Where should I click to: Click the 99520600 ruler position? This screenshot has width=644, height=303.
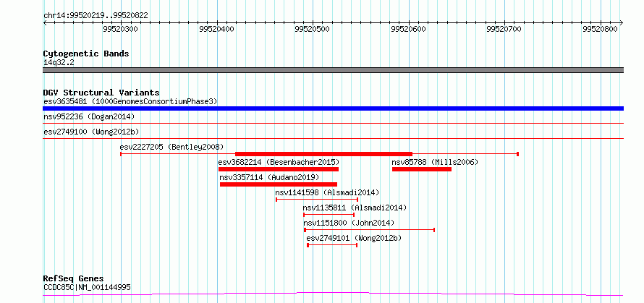click(408, 29)
